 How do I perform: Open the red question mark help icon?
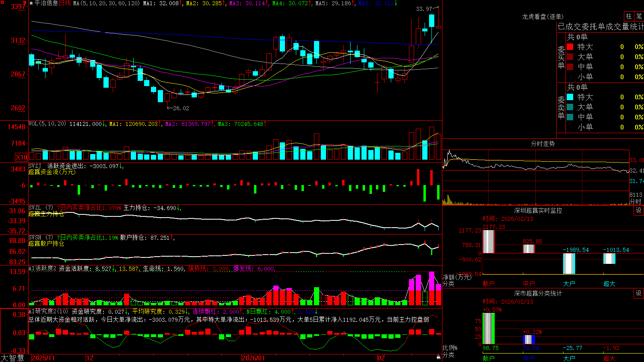pos(25,3)
